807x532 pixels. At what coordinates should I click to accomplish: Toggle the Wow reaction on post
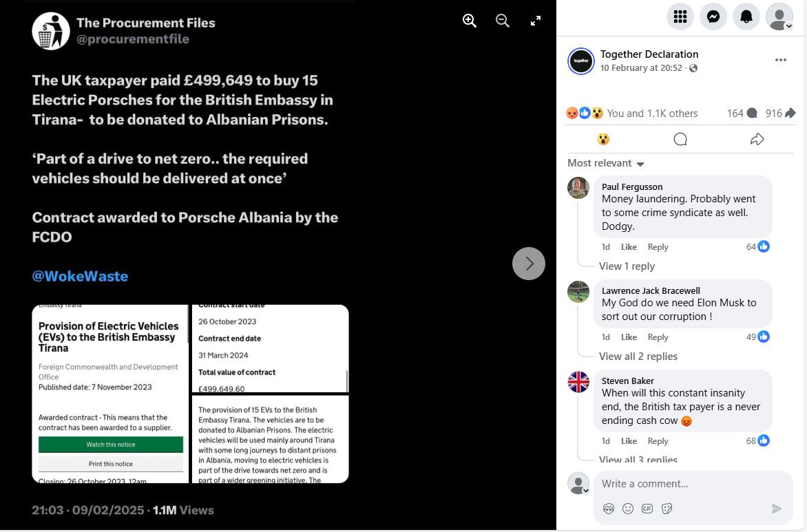pos(603,140)
